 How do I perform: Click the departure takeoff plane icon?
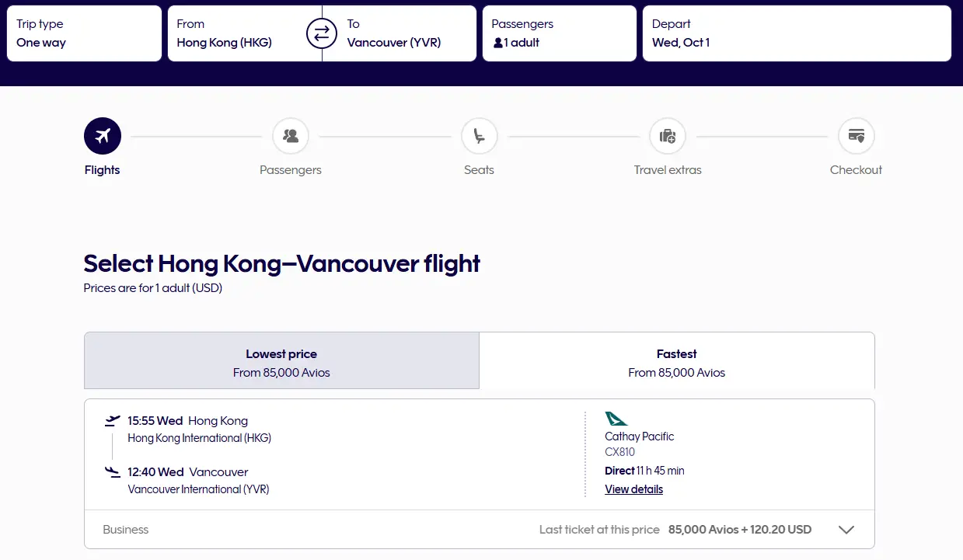pos(113,421)
